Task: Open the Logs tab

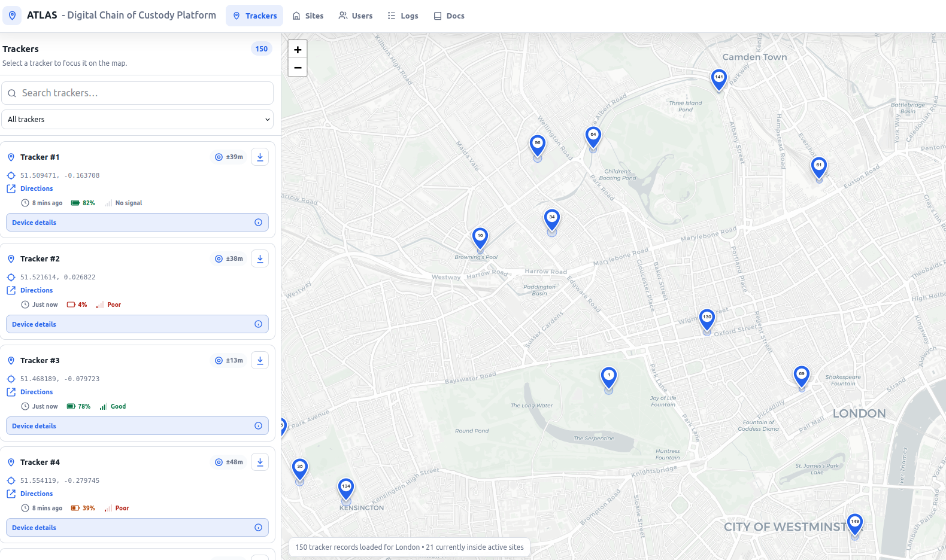Action: [x=402, y=16]
